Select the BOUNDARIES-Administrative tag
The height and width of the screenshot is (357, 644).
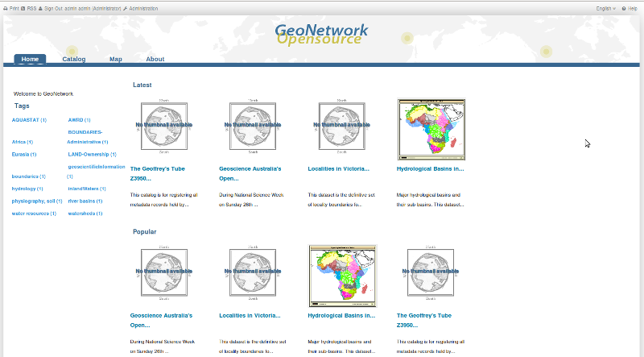pyautogui.click(x=88, y=137)
